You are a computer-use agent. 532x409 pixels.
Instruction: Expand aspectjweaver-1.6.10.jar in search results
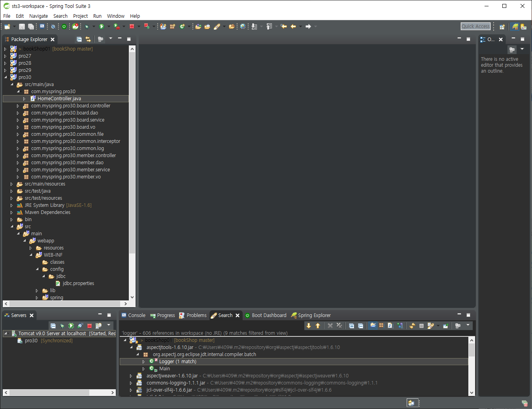point(131,376)
